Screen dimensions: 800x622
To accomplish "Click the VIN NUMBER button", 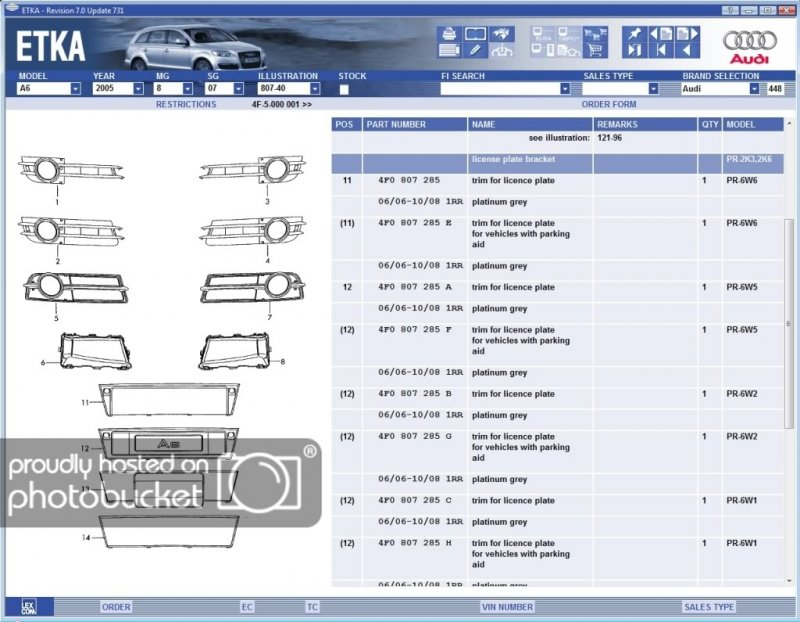I will coord(507,606).
